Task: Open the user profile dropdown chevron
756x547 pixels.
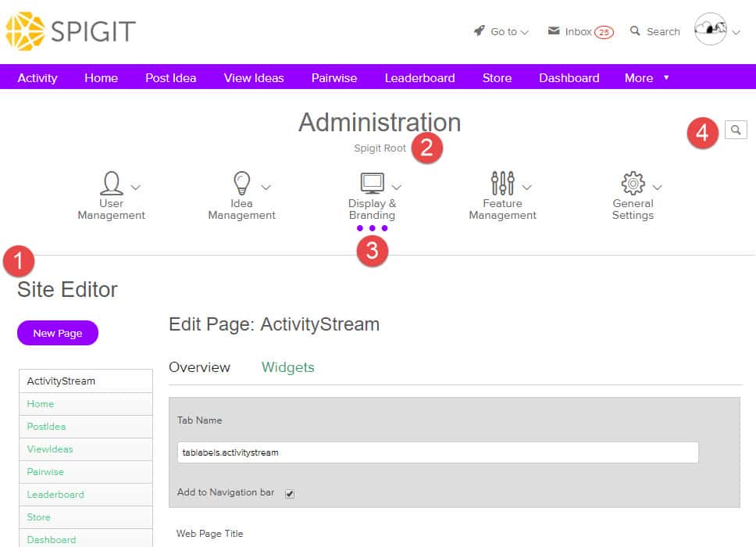Action: click(736, 32)
